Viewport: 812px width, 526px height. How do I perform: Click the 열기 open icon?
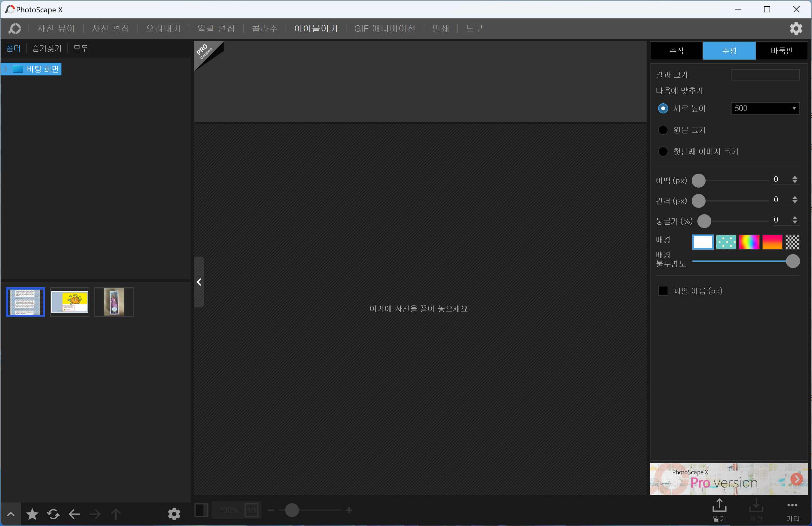tap(719, 509)
